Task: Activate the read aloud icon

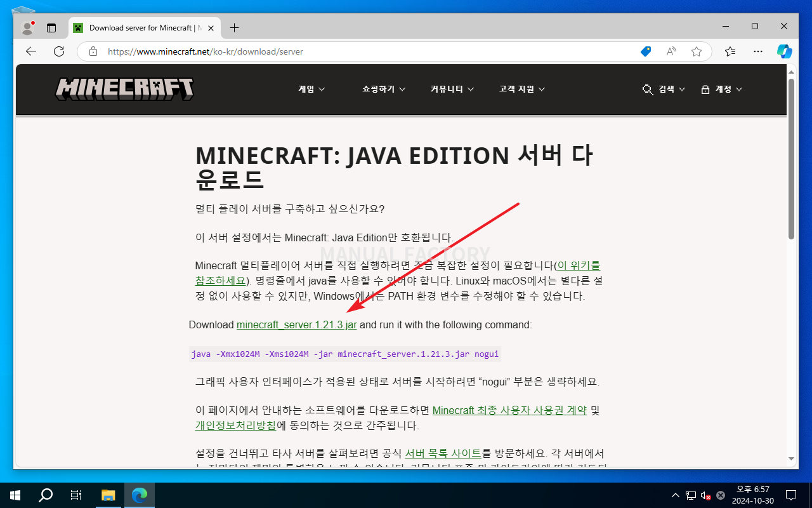Action: (x=671, y=51)
